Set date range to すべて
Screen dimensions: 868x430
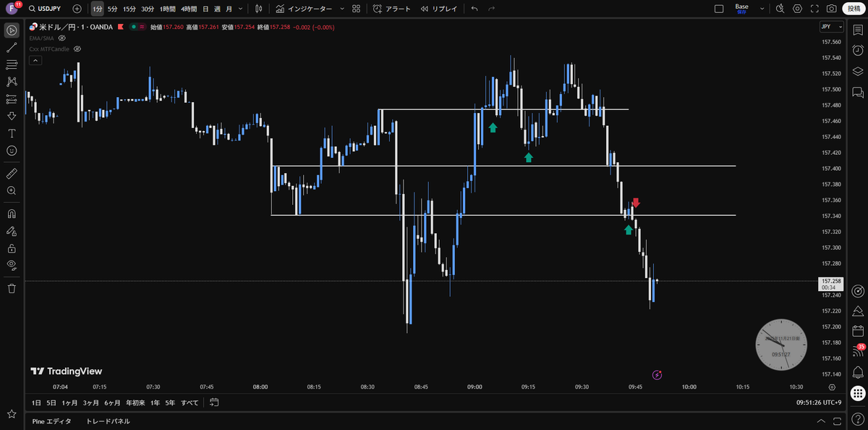[190, 402]
